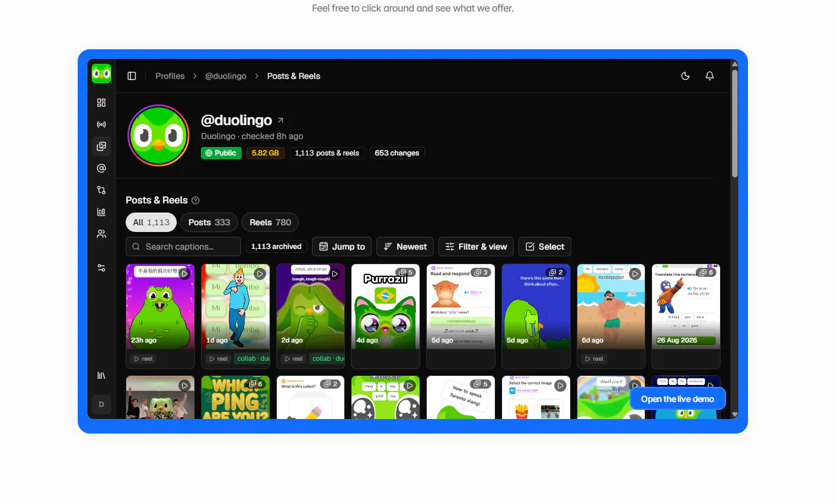The height and width of the screenshot is (504, 836).
Task: Click the Duolingo owl profile picture
Action: (x=158, y=135)
